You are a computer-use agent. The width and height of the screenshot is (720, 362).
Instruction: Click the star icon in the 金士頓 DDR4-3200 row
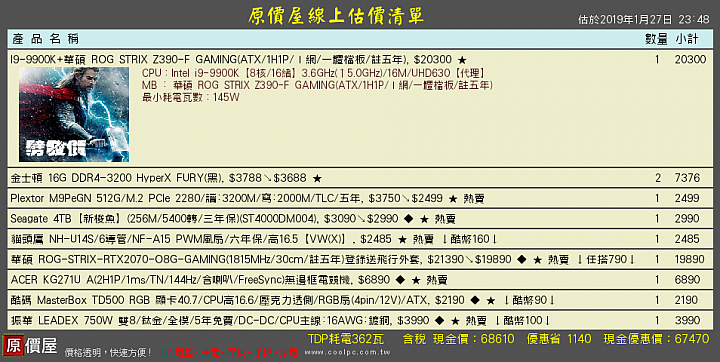click(317, 178)
